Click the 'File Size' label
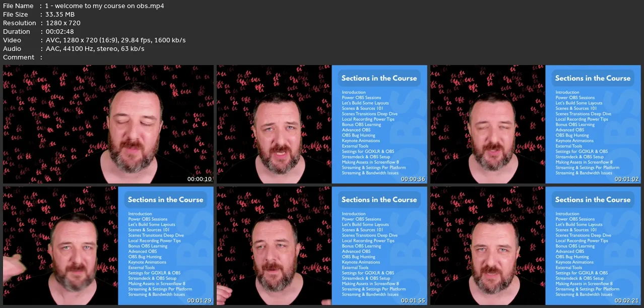The width and height of the screenshot is (644, 308). (16, 15)
